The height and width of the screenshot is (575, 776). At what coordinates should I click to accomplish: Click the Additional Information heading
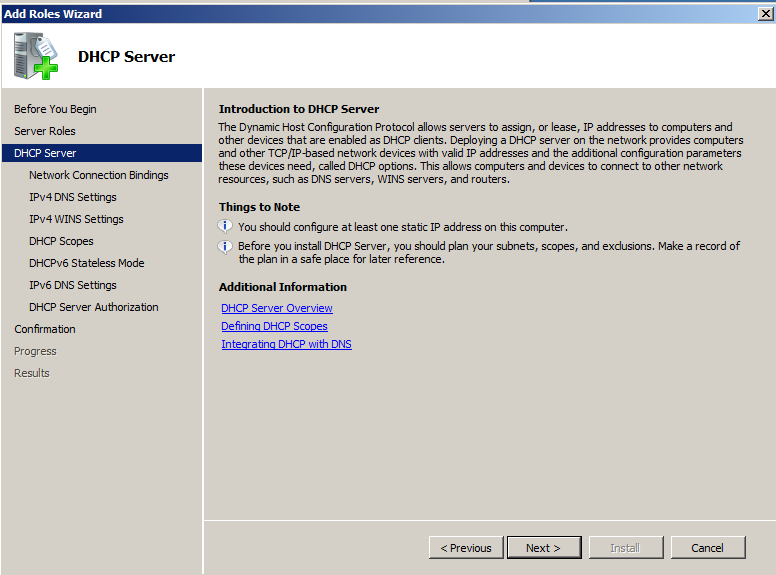click(283, 287)
